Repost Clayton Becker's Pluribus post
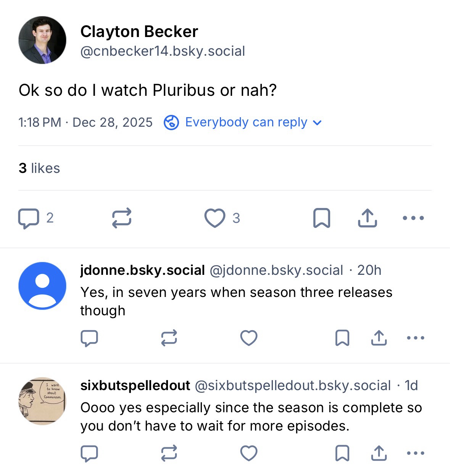 click(122, 218)
